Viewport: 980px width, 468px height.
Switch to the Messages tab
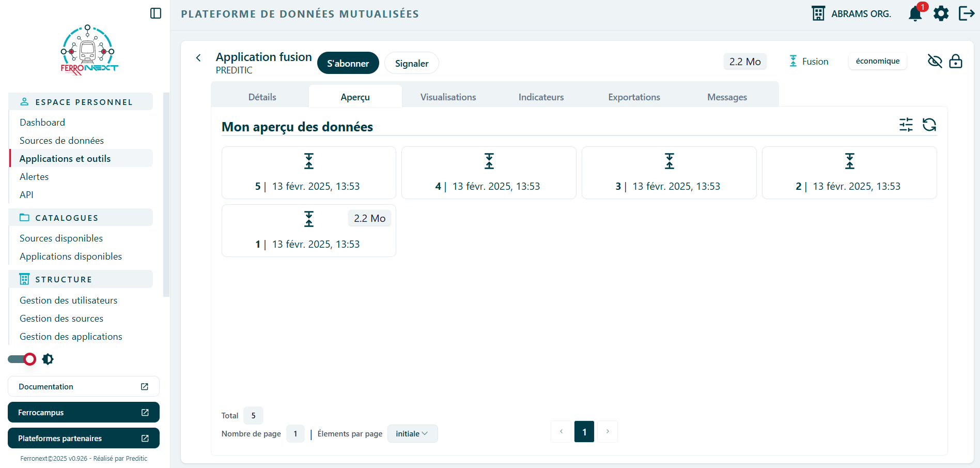(727, 97)
